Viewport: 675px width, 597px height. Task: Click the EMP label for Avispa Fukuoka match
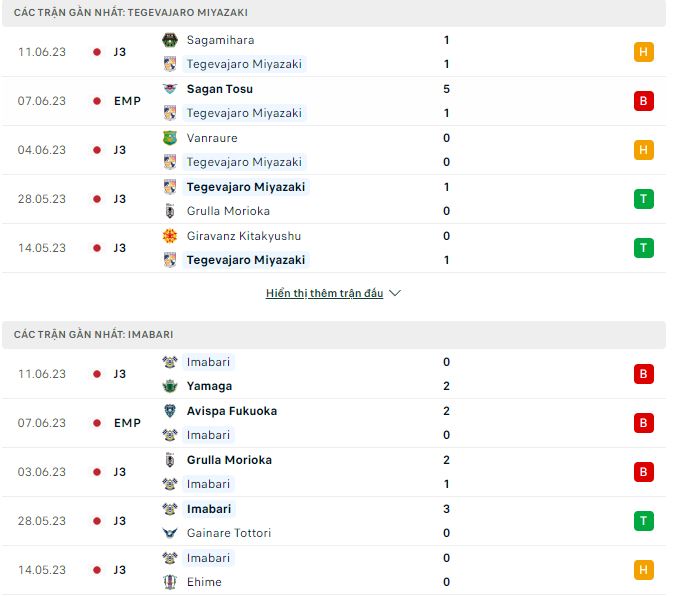[x=127, y=423]
